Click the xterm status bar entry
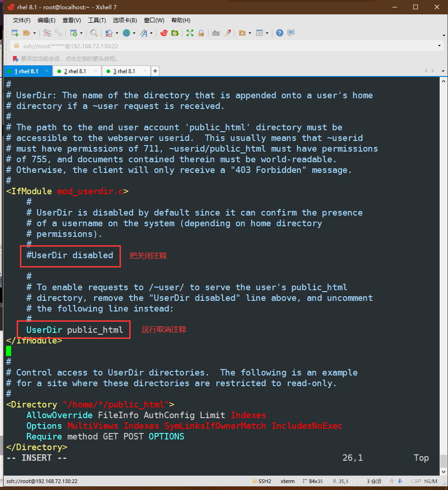Viewport: 448px width, 490px height. [x=287, y=481]
